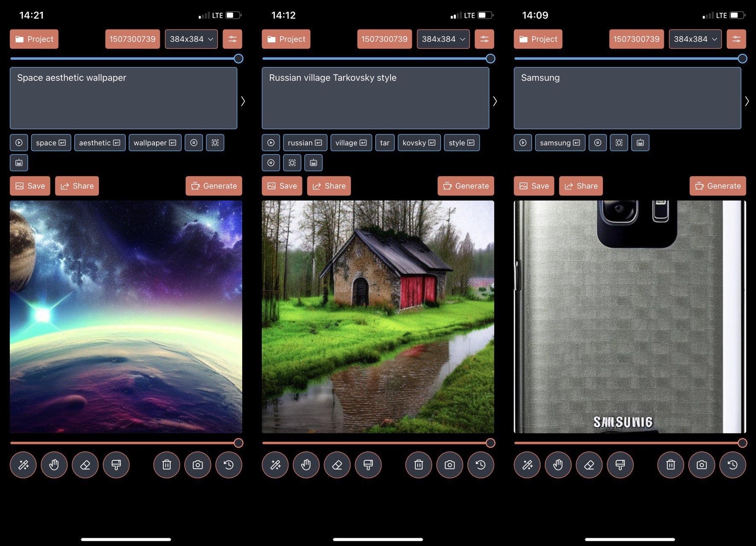Select paint roller tool in Russian village screen

tap(368, 465)
